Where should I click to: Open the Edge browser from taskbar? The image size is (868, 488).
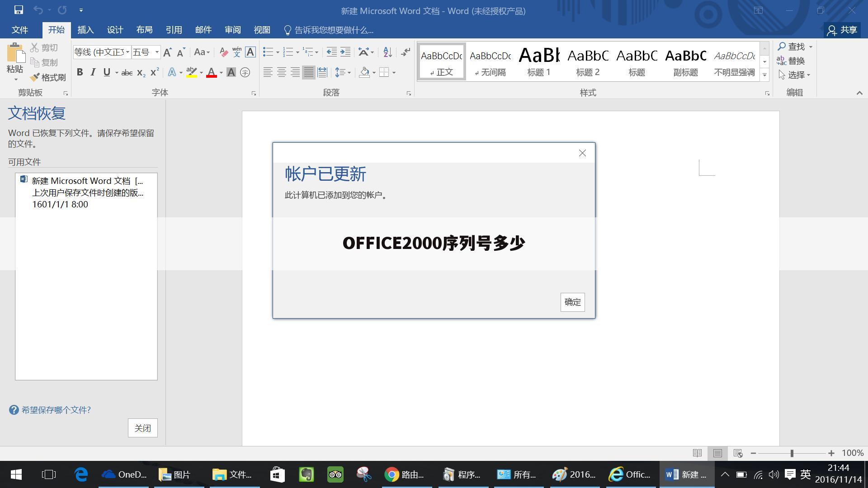point(81,474)
